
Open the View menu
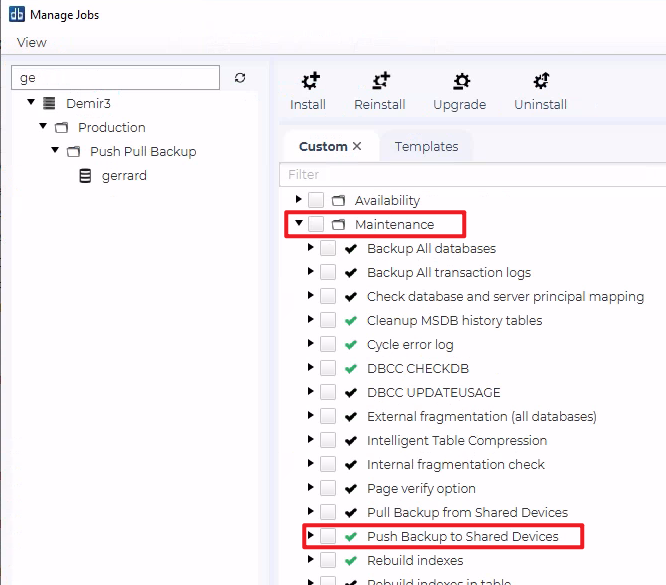31,42
